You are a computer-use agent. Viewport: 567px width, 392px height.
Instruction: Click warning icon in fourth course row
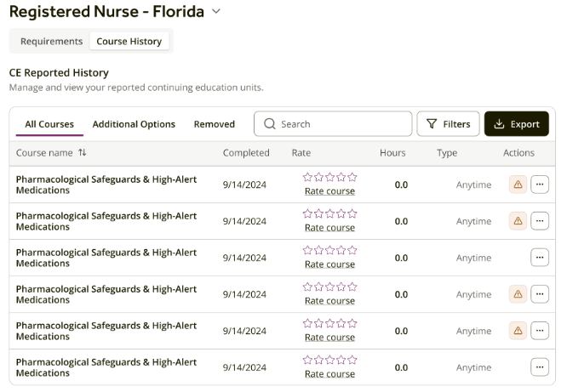[517, 294]
